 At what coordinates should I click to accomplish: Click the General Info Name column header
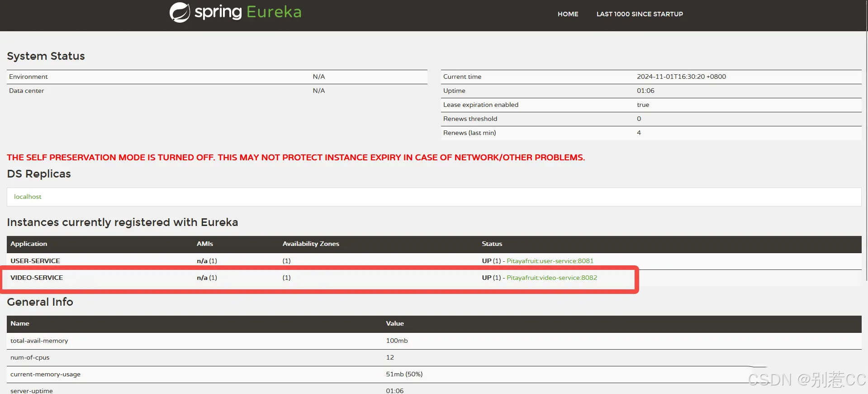[20, 323]
